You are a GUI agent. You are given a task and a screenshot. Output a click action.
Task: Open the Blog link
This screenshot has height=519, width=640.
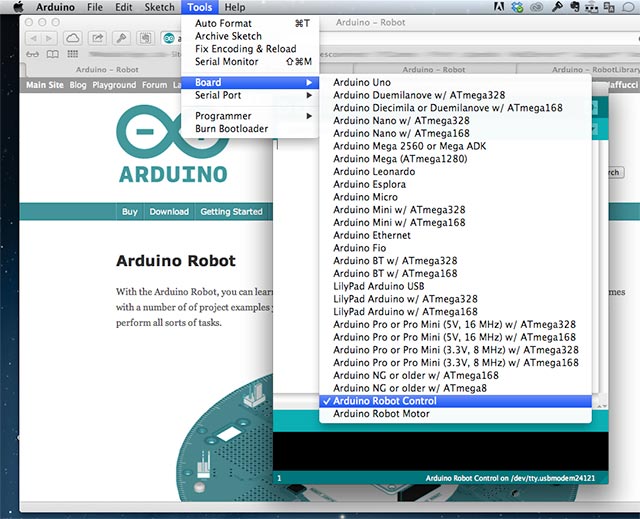pos(78,85)
